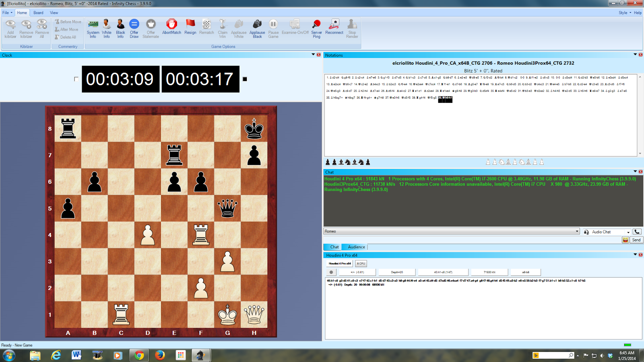Click the white queen on h1
Image resolution: width=644 pixels, height=362 pixels.
click(254, 315)
